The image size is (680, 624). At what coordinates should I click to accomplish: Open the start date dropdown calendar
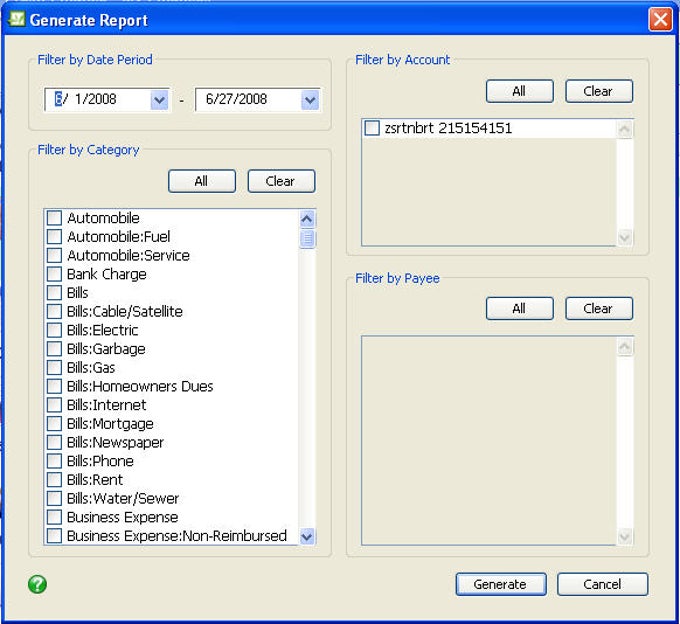pyautogui.click(x=160, y=100)
